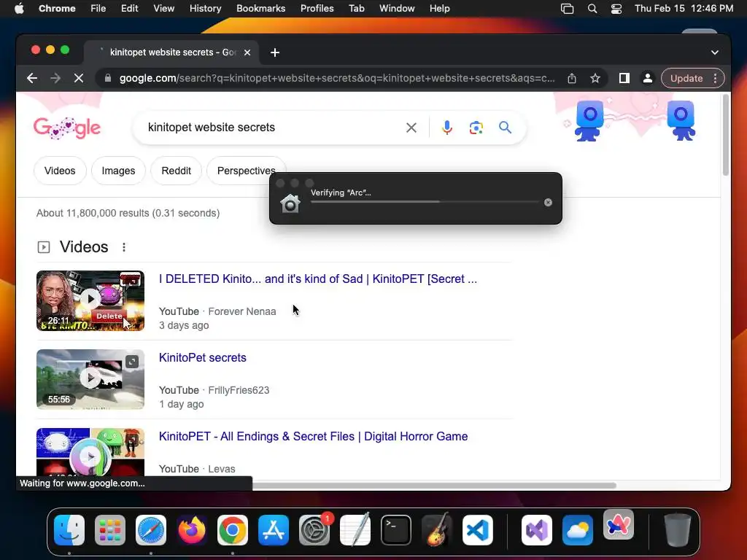Click the horizontal scrollbar
747x560 pixels.
[433, 485]
